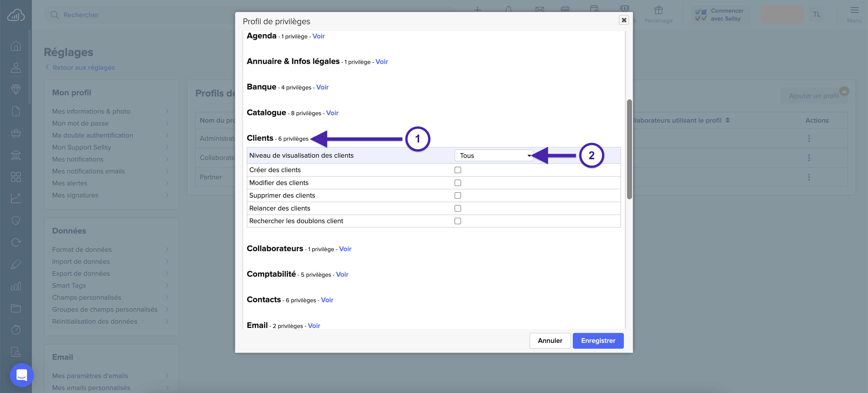Viewport: 868px width, 393px height.
Task: Open the chat support bubble icon
Action: pyautogui.click(x=21, y=375)
